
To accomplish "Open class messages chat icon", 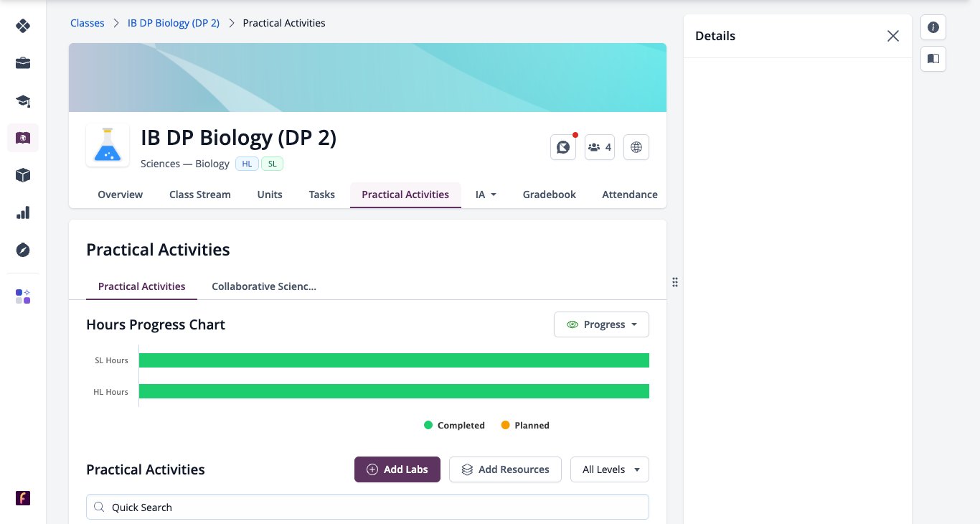I will pos(563,147).
